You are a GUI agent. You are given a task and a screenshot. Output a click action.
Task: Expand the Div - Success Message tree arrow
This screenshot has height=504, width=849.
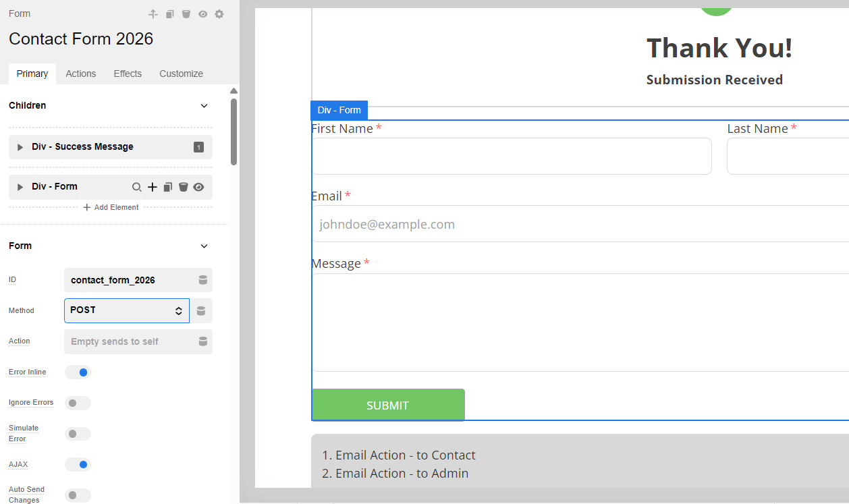(x=20, y=147)
